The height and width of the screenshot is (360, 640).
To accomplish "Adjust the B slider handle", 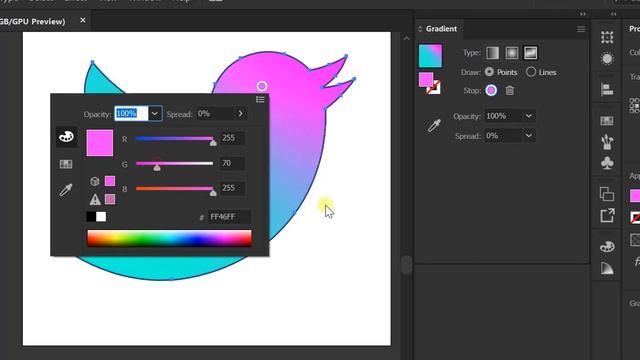I will click(213, 193).
